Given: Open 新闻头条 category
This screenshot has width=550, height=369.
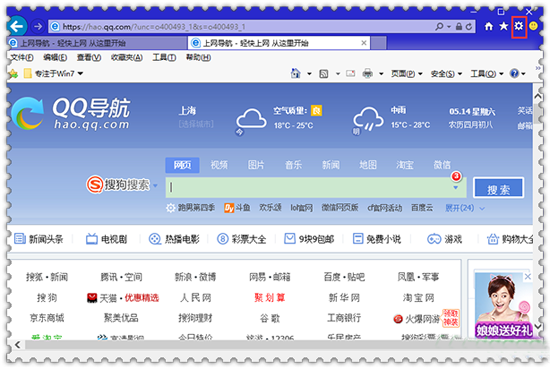Looking at the screenshot, I should [39, 239].
